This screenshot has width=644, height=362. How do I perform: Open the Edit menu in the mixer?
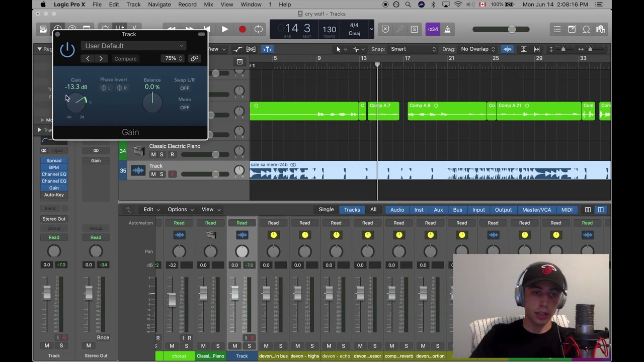click(x=151, y=210)
